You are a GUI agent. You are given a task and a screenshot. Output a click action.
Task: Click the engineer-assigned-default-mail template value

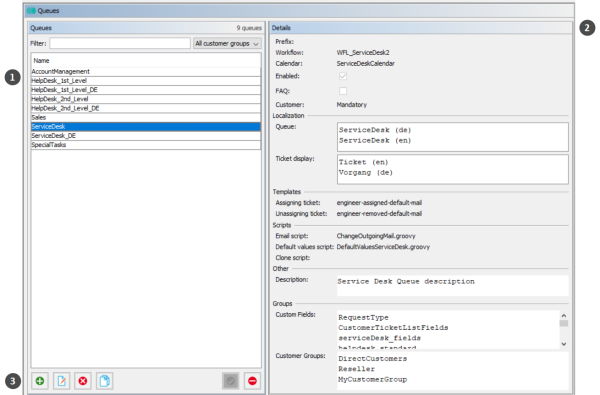pyautogui.click(x=379, y=203)
